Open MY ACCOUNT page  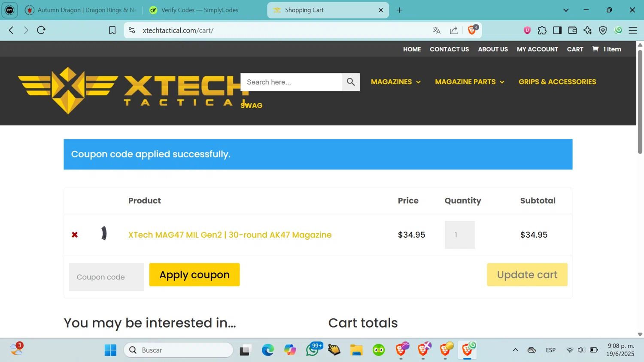pos(537,49)
